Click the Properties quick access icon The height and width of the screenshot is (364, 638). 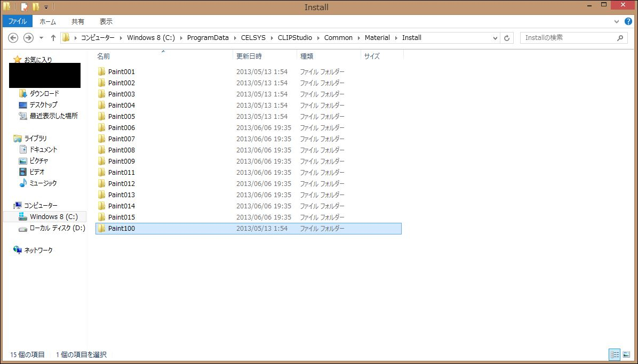click(x=25, y=7)
